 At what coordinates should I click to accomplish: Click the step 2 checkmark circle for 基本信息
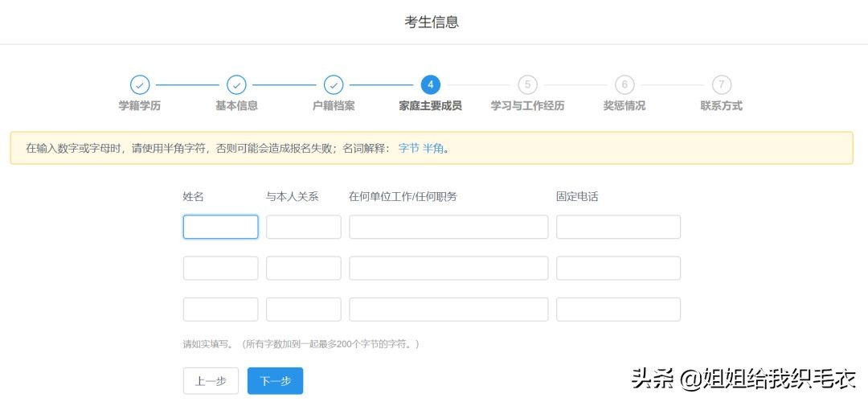[237, 84]
